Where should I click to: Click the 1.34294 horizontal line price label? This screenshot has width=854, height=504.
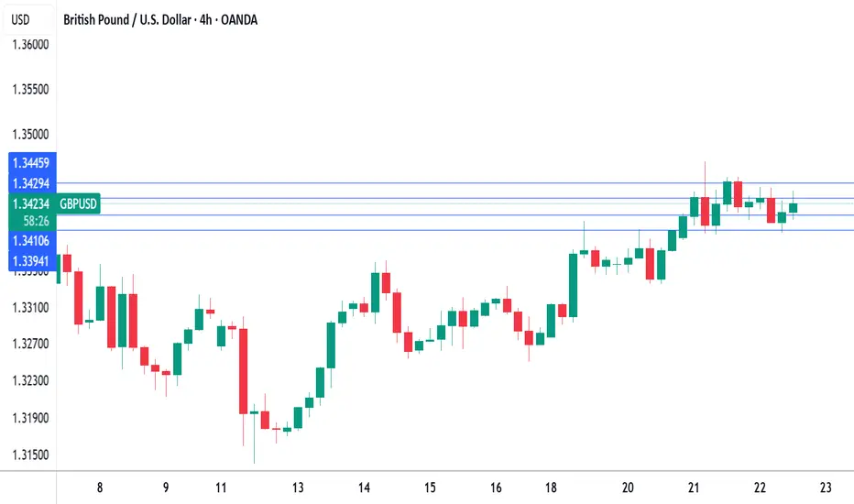pyautogui.click(x=31, y=183)
